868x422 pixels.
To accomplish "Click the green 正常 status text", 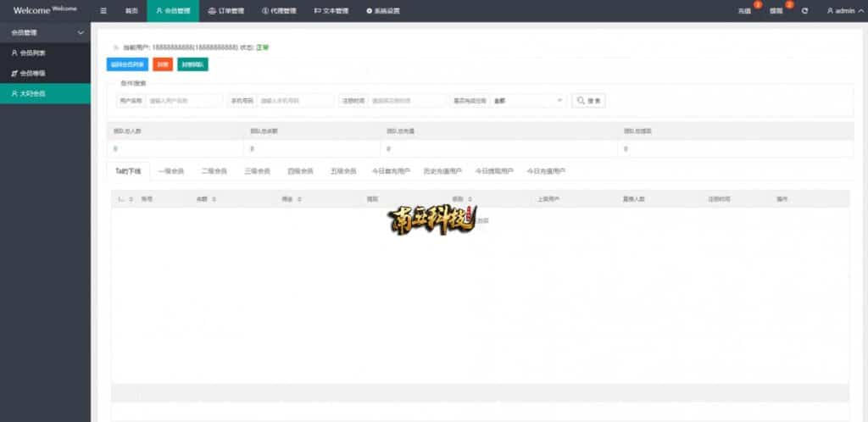I will [x=263, y=48].
